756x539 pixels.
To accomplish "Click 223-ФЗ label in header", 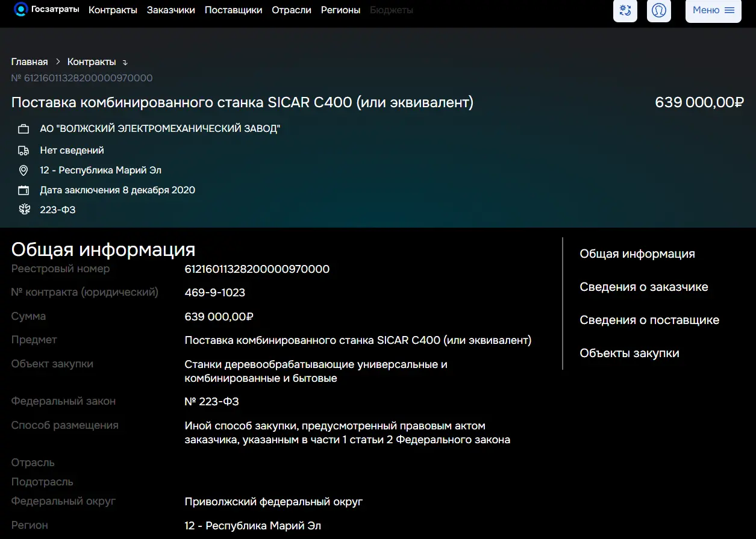I will pos(58,210).
